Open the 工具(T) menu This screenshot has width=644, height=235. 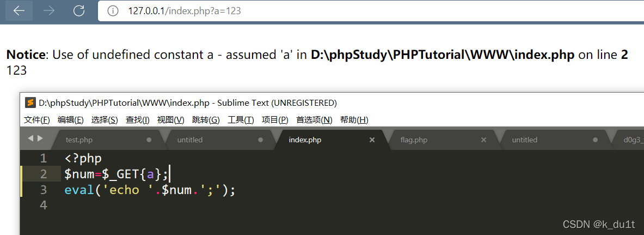point(241,120)
